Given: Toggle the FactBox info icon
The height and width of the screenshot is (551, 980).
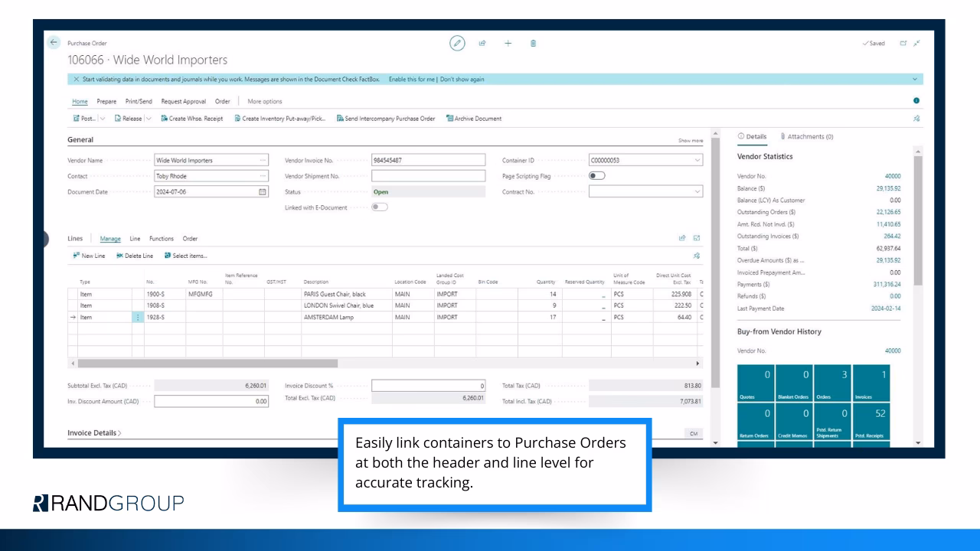Looking at the screenshot, I should point(916,101).
